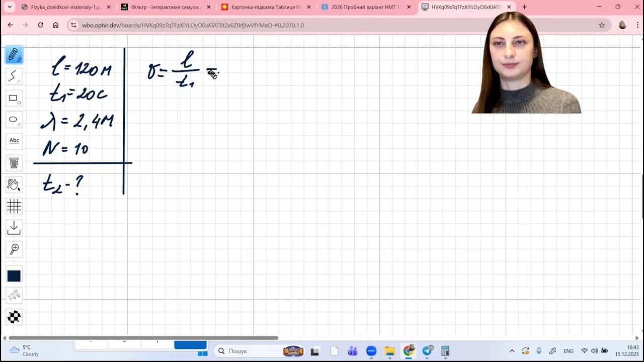Adjust the opacity checkerboard setting

click(x=14, y=317)
